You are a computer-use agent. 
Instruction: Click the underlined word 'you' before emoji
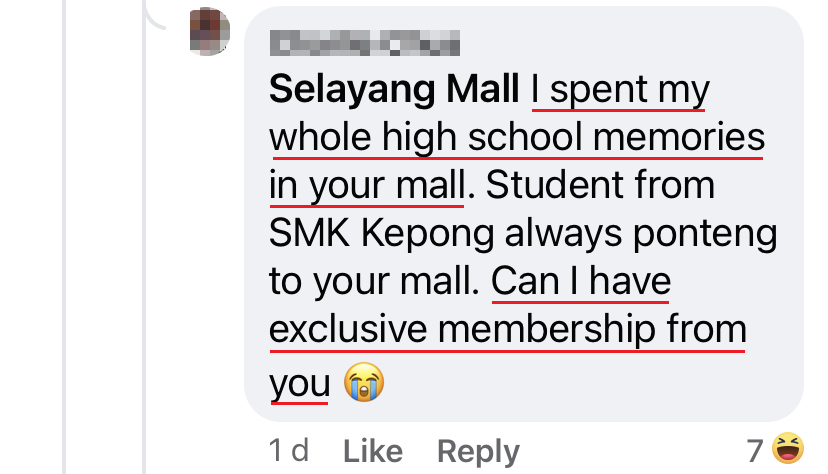299,384
